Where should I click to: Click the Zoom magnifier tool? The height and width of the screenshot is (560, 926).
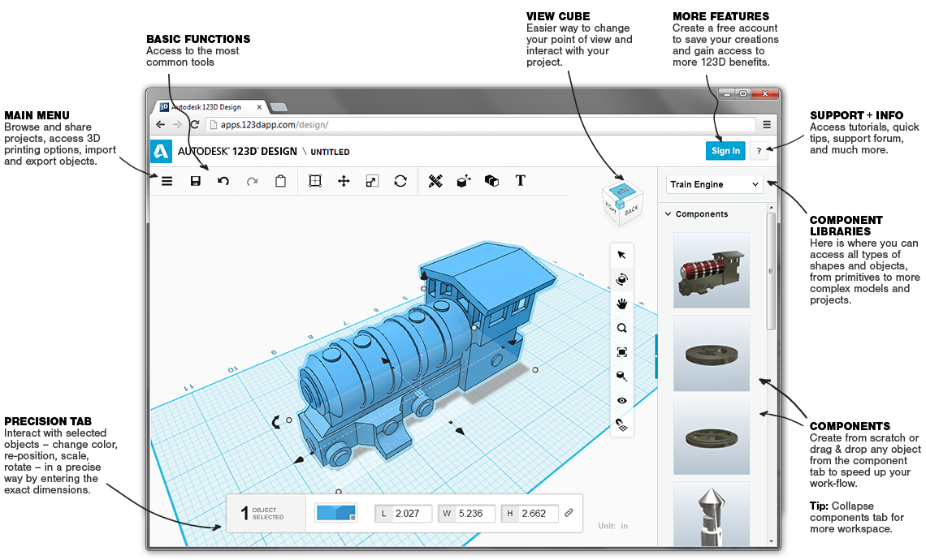coord(622,328)
